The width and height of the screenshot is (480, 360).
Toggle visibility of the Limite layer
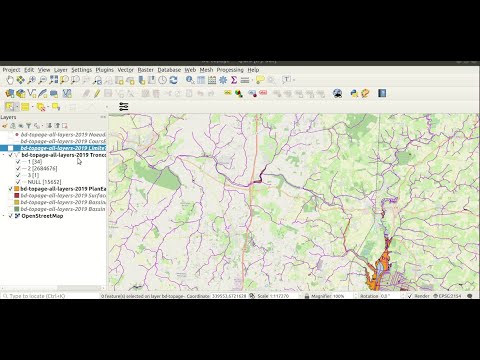11,148
